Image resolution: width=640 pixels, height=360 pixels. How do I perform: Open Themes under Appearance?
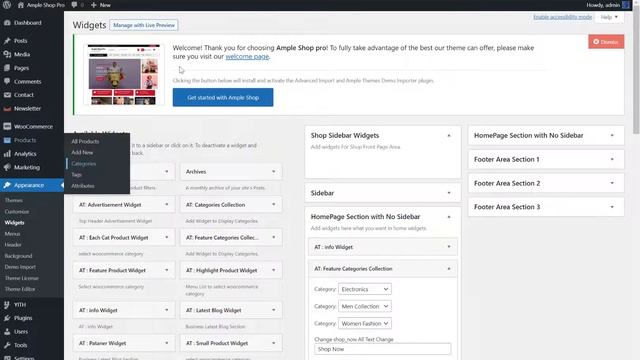point(13,200)
